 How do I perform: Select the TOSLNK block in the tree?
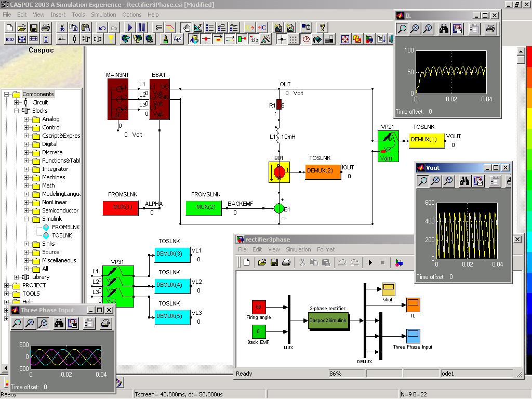pos(61,235)
